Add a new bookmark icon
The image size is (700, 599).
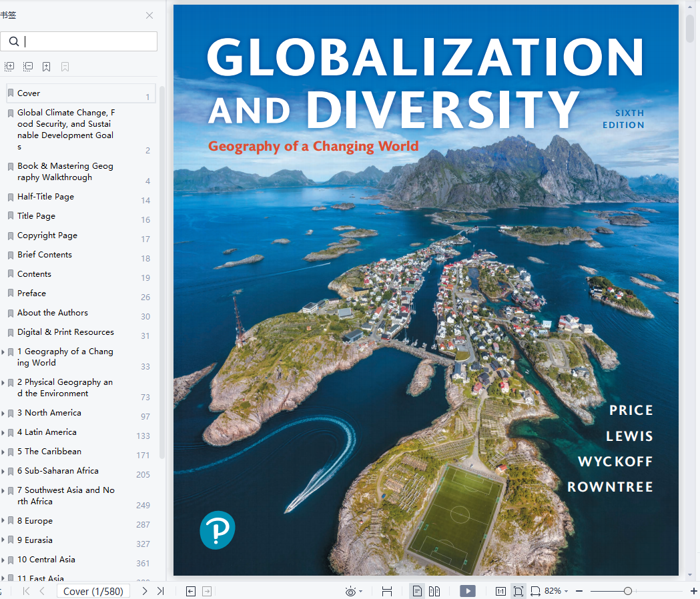(47, 67)
